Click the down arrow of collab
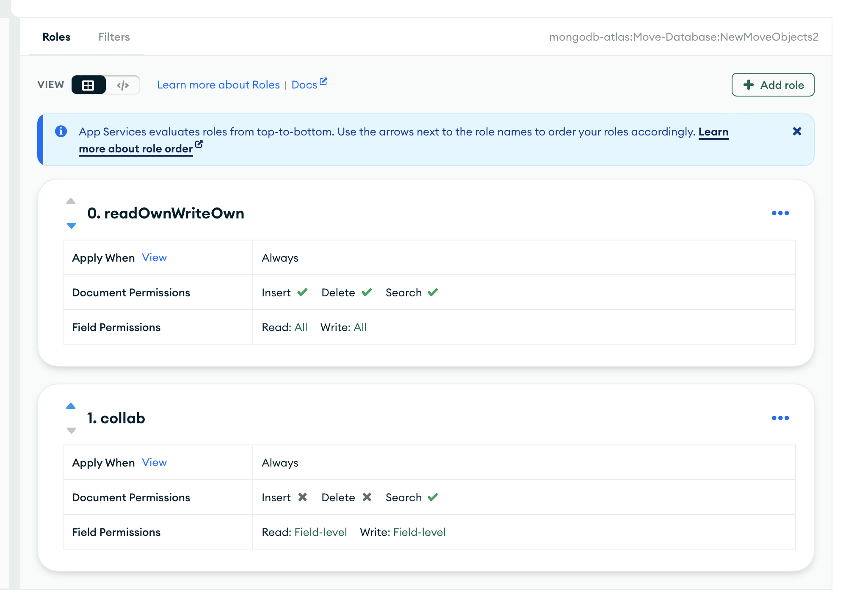The image size is (868, 602). pyautogui.click(x=71, y=431)
